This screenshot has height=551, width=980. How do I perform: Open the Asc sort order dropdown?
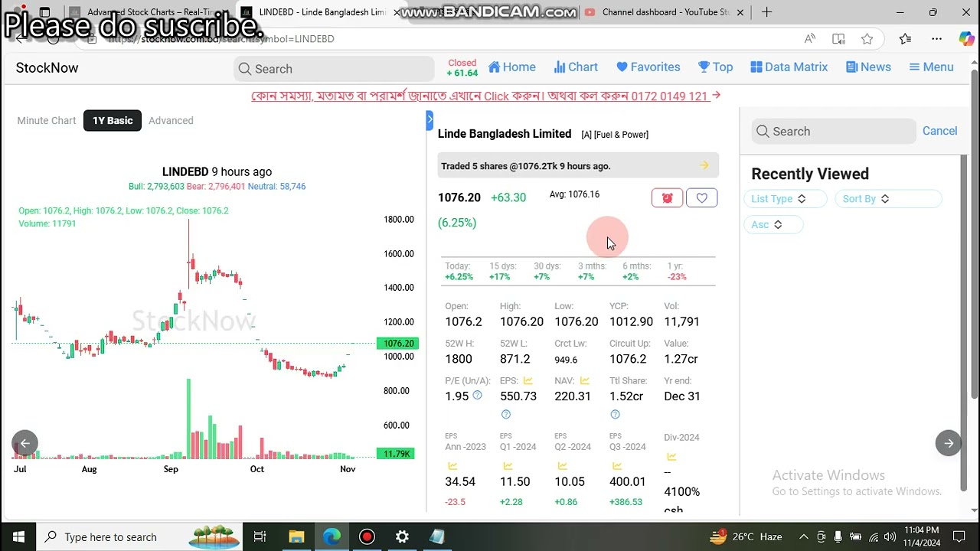coord(773,224)
